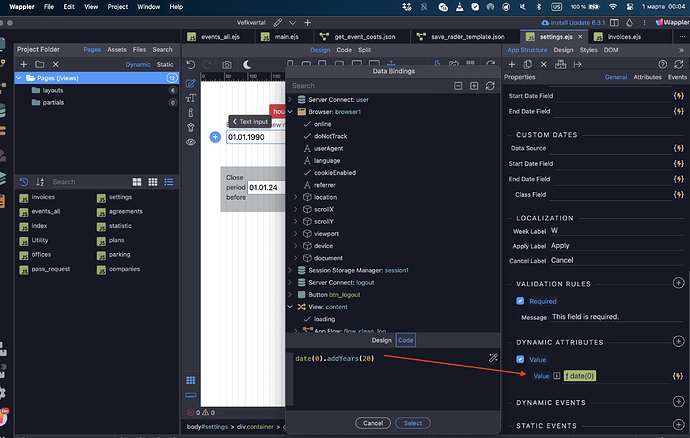Expand Server Connect: logout node
Viewport: 690px width, 438px height.
click(x=290, y=283)
